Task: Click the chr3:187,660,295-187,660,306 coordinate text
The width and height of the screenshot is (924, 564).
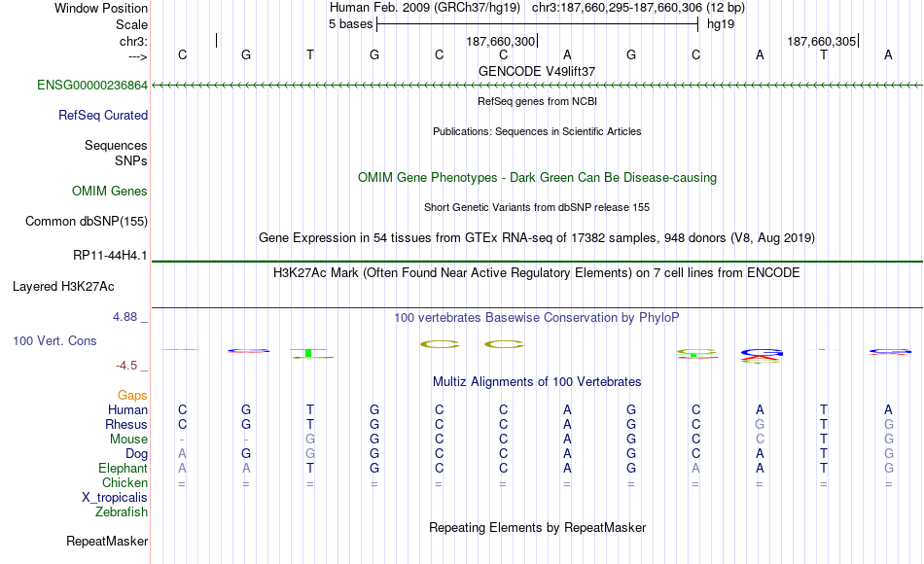Action: click(638, 8)
